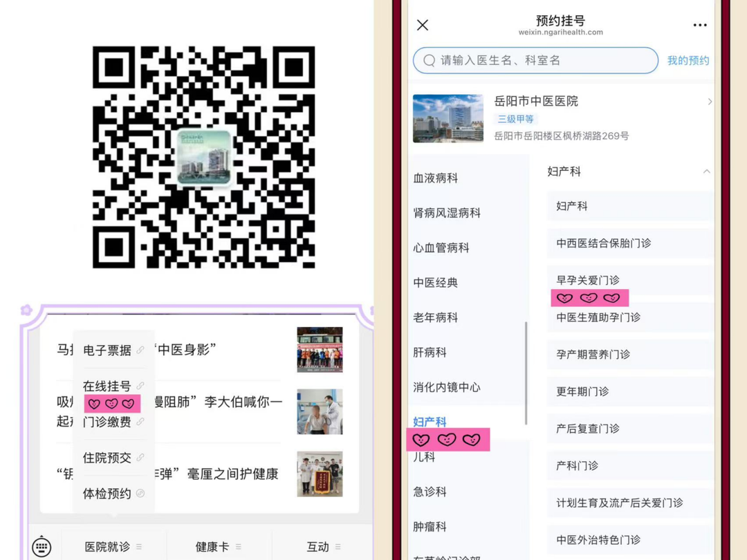Image resolution: width=747 pixels, height=560 pixels.
Task: Choose 中医外治特色门诊
Action: coord(630,539)
